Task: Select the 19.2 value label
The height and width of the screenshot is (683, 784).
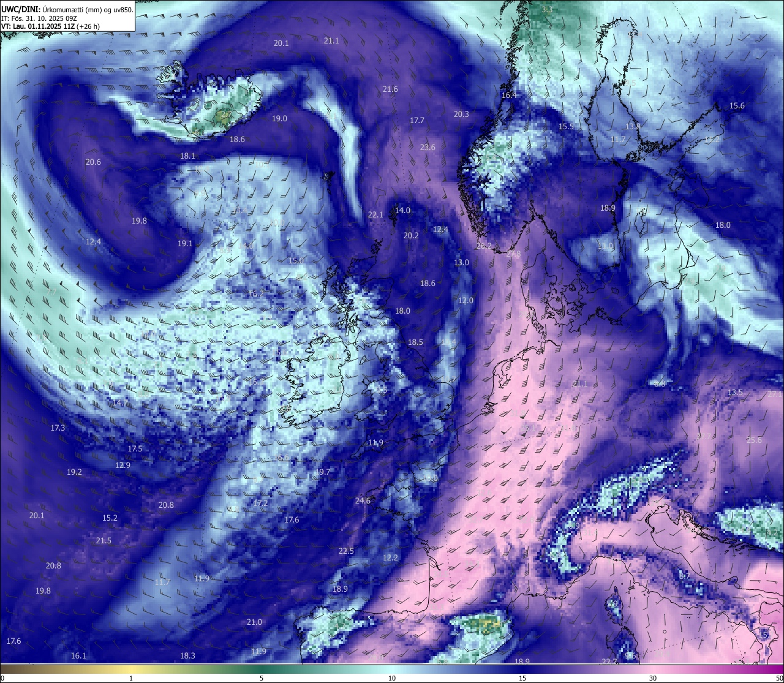Action: 74,472
